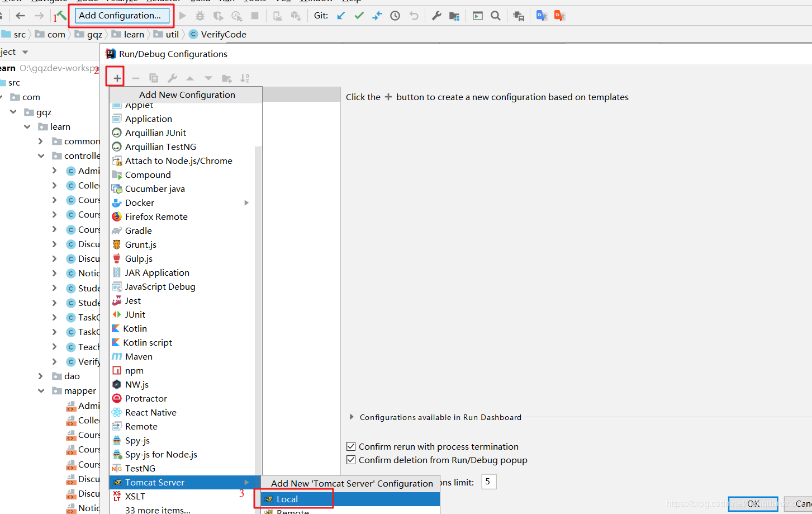Click the blue Google translate icon
Screen dimensions: 812x514
(x=542, y=16)
